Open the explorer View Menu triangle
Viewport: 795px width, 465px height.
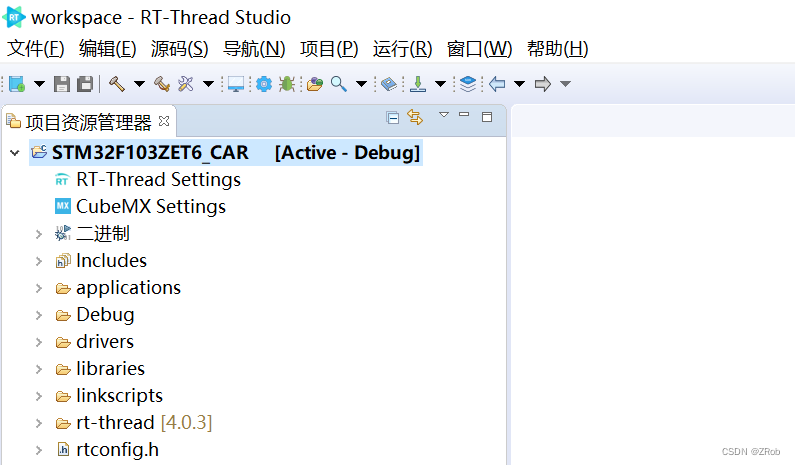(444, 115)
